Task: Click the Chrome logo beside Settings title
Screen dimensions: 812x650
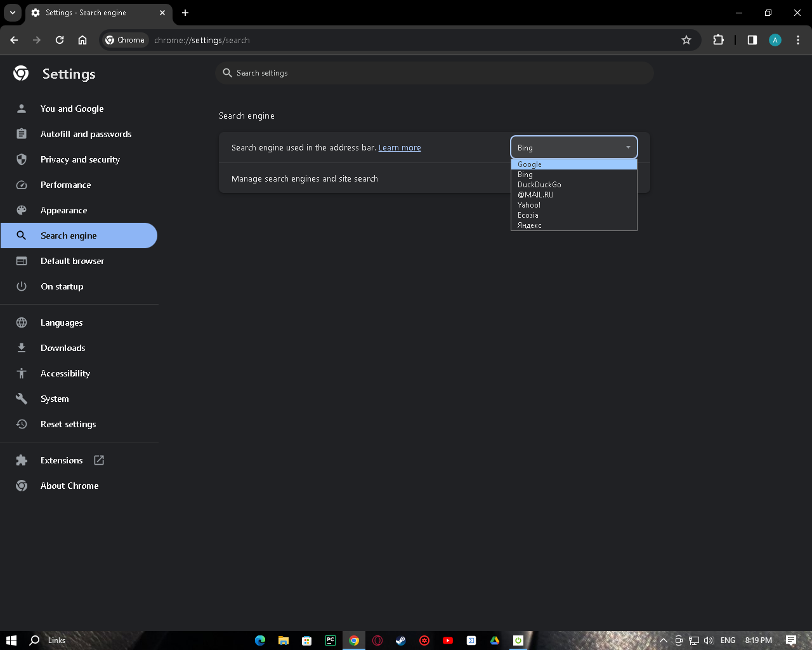Action: [x=21, y=74]
